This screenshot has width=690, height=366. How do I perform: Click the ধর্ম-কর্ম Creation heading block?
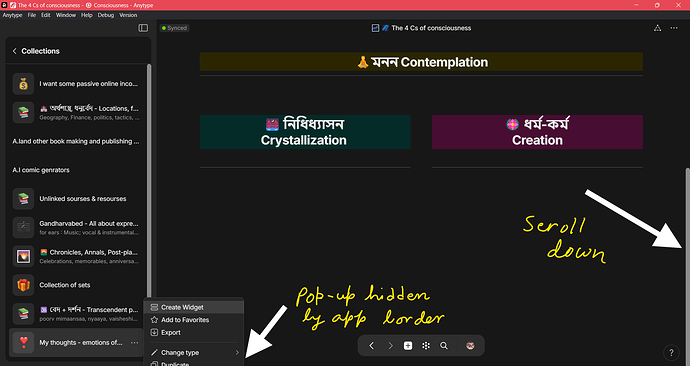click(537, 132)
